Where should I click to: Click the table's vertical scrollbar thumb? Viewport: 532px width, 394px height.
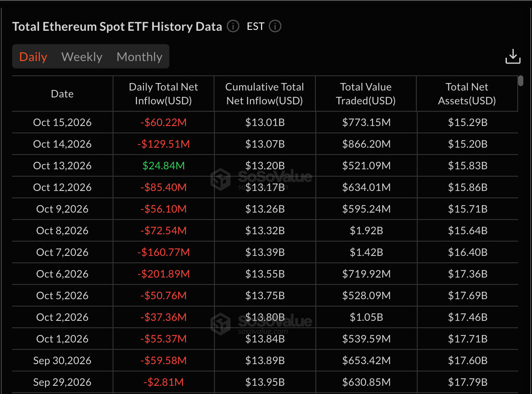pyautogui.click(x=521, y=81)
